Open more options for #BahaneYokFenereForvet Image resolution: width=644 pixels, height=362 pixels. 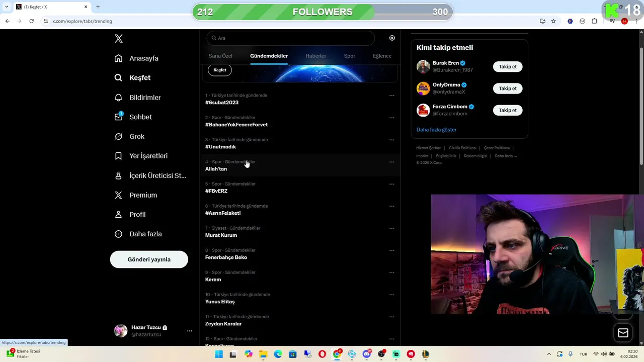391,118
